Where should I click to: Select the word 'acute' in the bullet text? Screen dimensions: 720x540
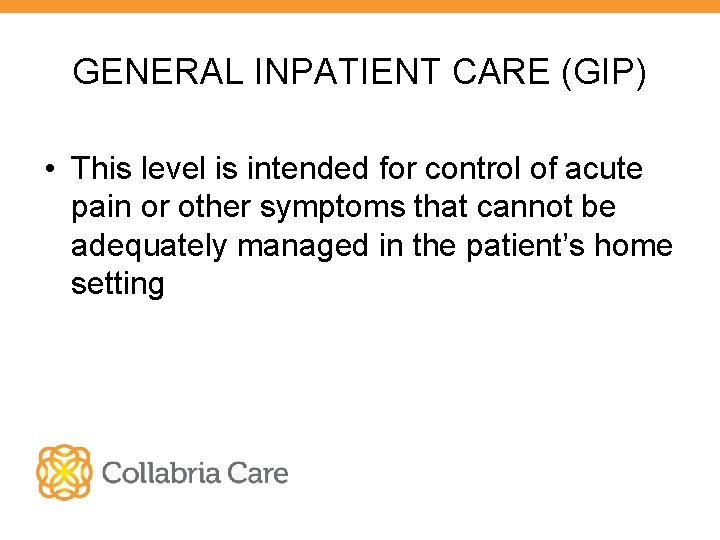click(x=603, y=169)
